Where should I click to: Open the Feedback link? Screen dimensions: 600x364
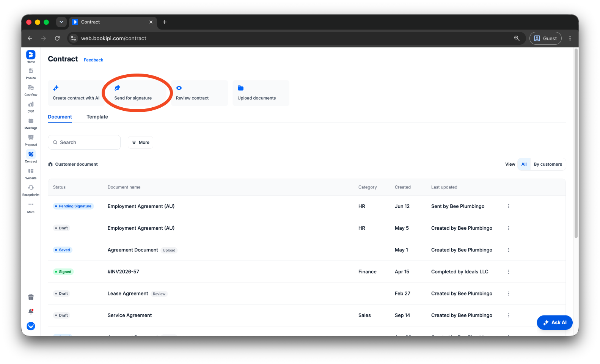[x=93, y=60]
